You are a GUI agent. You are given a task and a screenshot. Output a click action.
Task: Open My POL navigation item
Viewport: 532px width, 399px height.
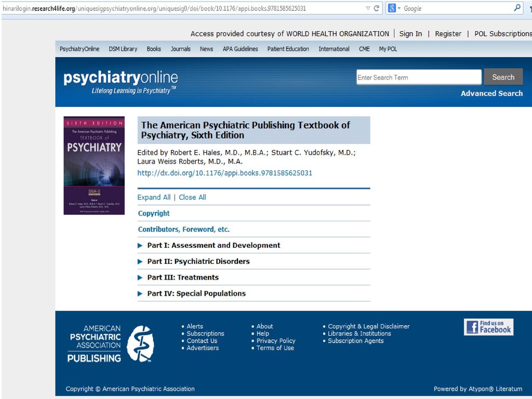click(388, 49)
